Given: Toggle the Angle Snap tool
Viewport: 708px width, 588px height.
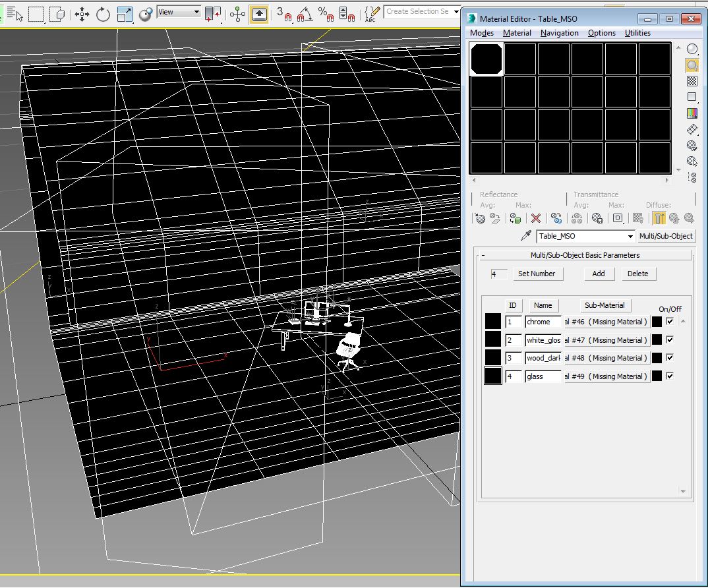Looking at the screenshot, I should (304, 14).
